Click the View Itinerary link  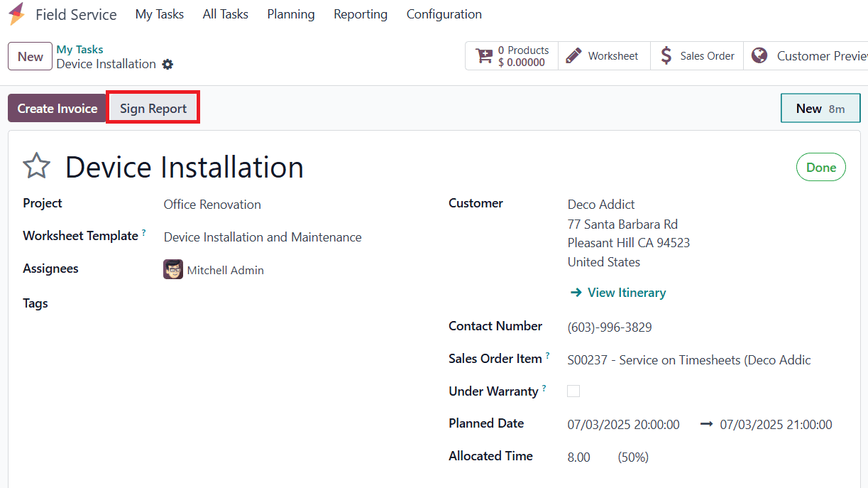tap(627, 293)
